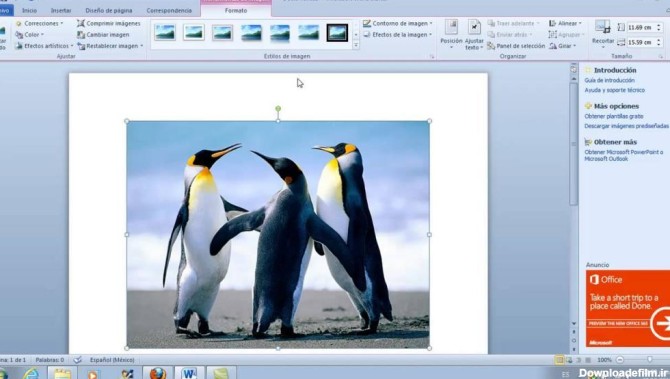The height and width of the screenshot is (379, 670).
Task: Switch to outline view button
Action: [588, 360]
